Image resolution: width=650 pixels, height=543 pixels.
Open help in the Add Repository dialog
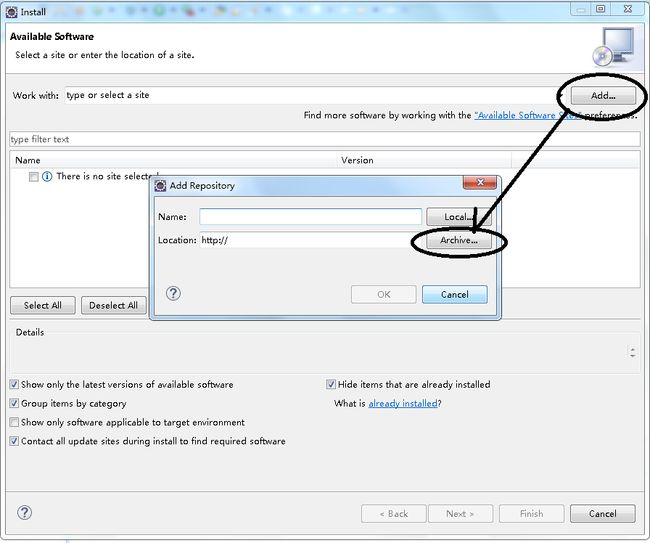point(173,293)
